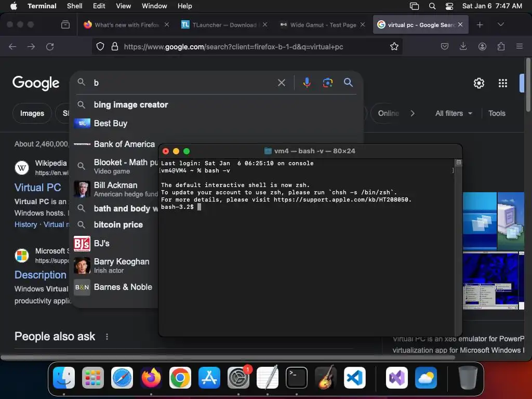Open the Tools search options

tap(497, 113)
